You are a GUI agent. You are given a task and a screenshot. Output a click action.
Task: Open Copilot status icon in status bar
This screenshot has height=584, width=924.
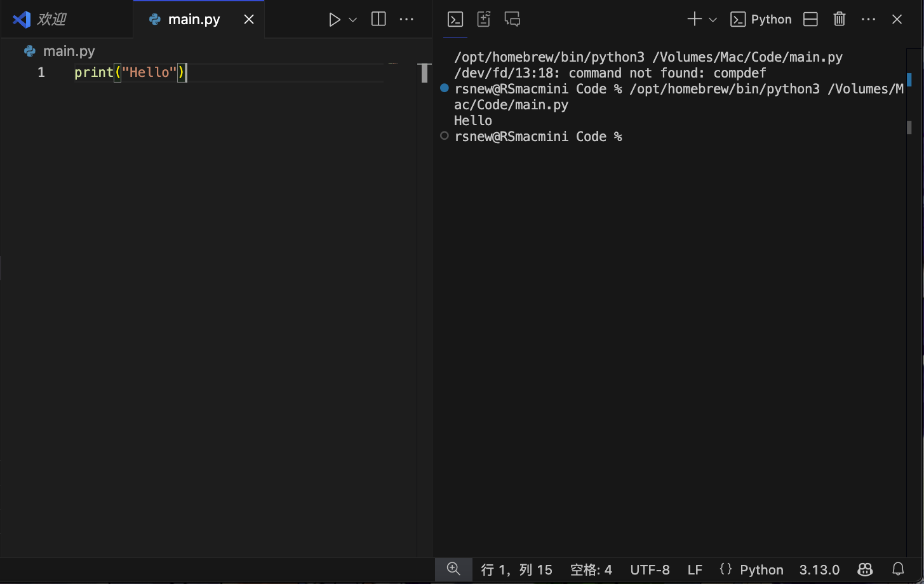(x=866, y=569)
